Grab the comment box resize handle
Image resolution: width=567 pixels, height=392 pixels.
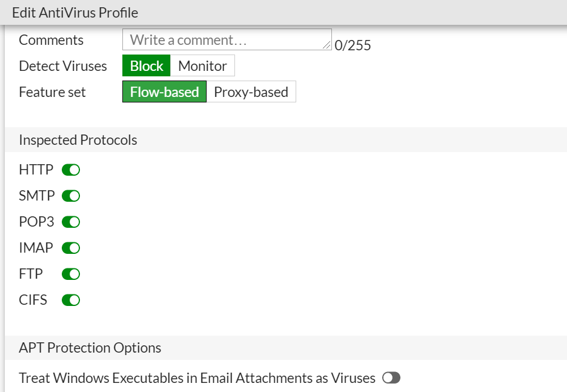click(x=327, y=45)
